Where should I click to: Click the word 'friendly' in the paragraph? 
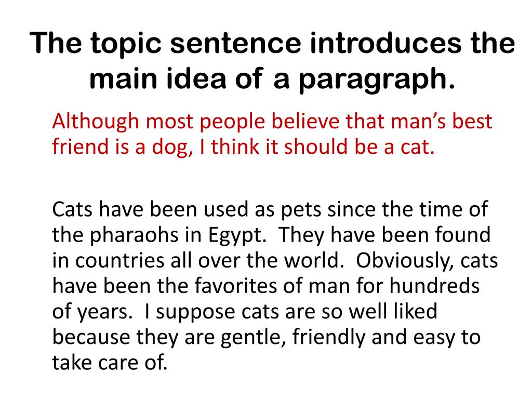(329, 338)
